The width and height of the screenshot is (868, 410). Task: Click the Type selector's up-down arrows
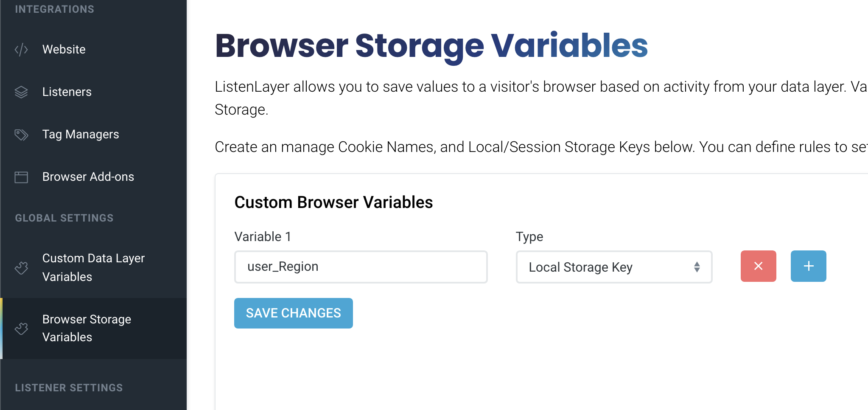tap(696, 267)
